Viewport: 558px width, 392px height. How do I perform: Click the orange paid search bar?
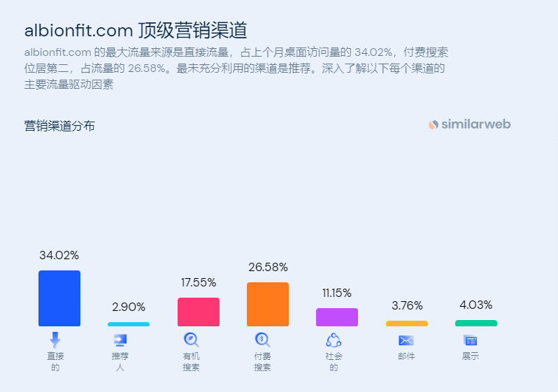pyautogui.click(x=268, y=304)
